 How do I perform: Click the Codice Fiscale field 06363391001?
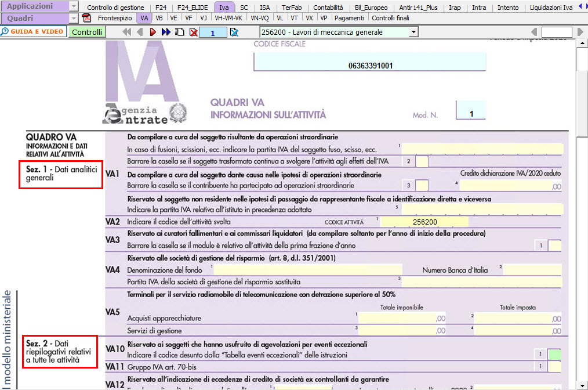coord(370,62)
